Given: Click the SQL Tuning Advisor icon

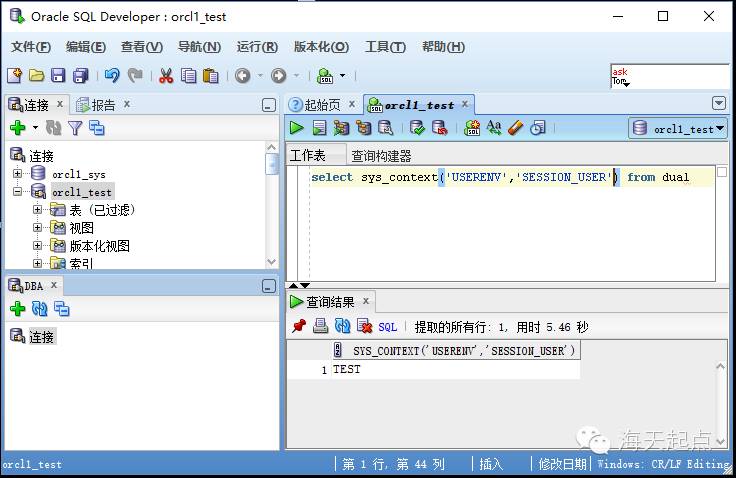Looking at the screenshot, I should 386,128.
